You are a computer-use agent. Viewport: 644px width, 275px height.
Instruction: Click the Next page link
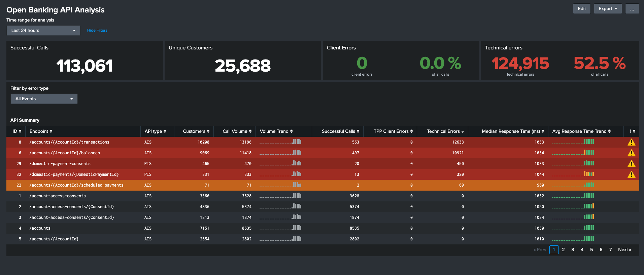(624, 250)
